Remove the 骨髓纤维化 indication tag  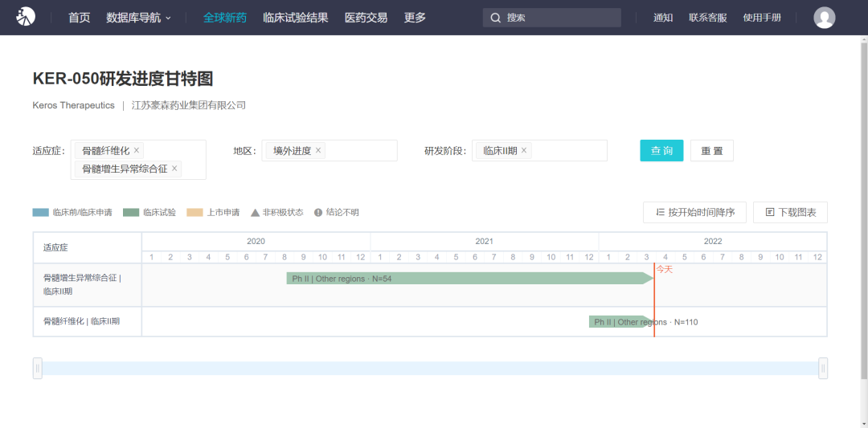(x=137, y=150)
